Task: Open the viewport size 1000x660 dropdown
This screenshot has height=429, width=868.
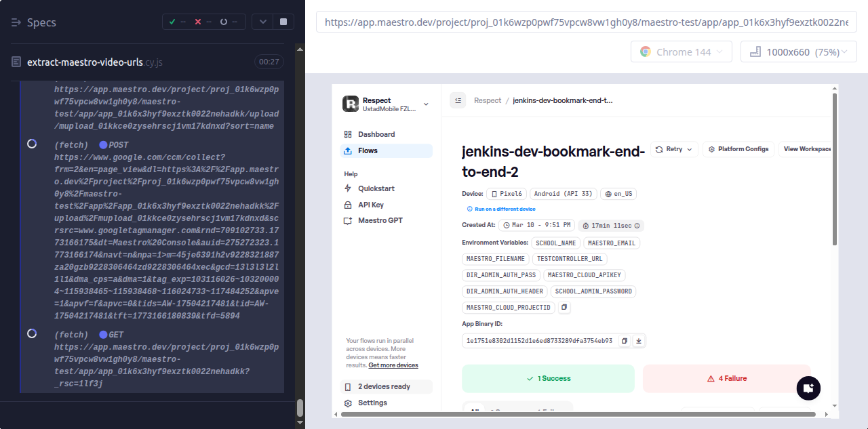Action: (x=798, y=52)
